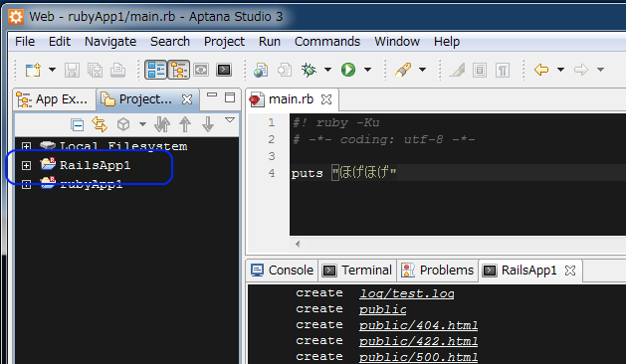Expand the RailsApp1 project node
The width and height of the screenshot is (626, 364).
point(26,165)
